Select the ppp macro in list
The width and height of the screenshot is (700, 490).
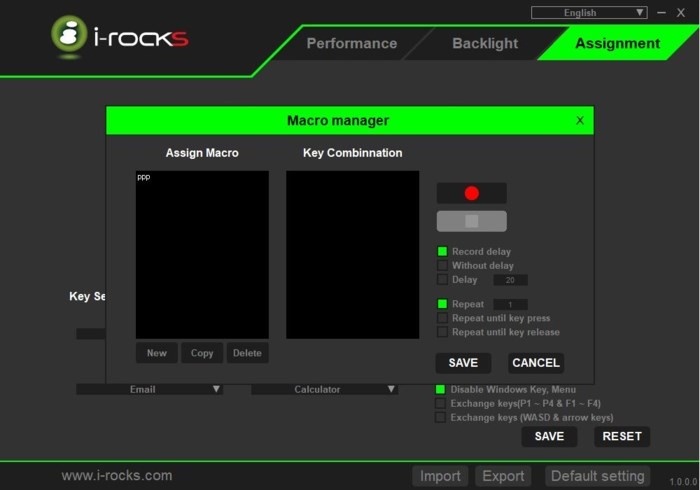tap(144, 178)
